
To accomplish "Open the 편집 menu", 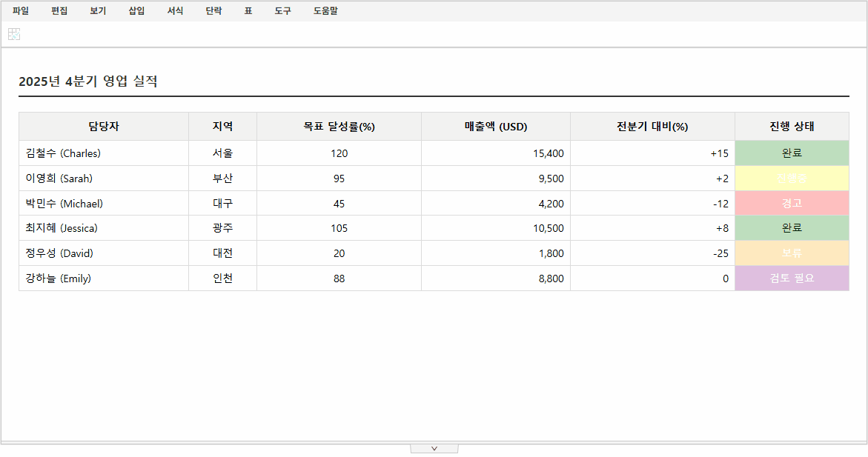I will (59, 10).
